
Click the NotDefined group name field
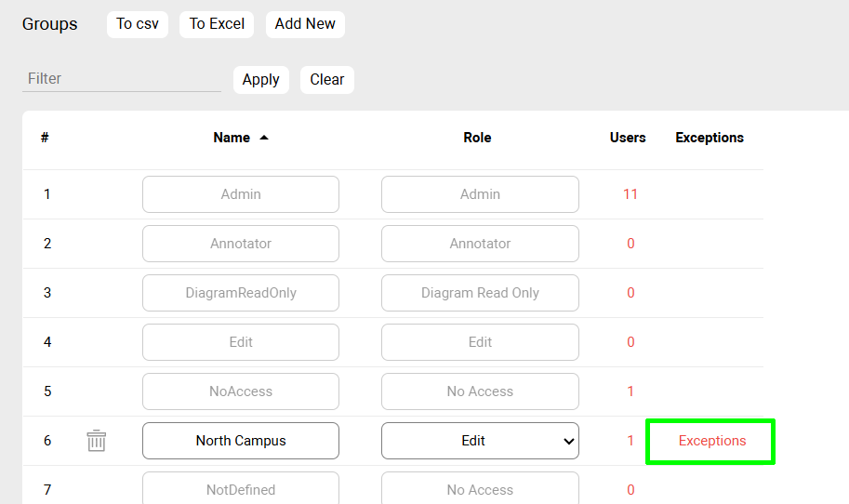(x=241, y=489)
